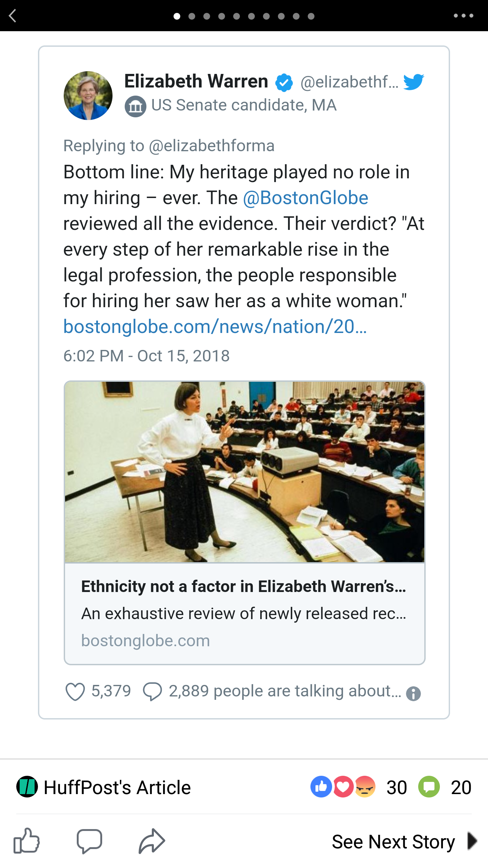488x868 pixels.
Task: Open the 20 comments indicator
Action: coord(461,787)
